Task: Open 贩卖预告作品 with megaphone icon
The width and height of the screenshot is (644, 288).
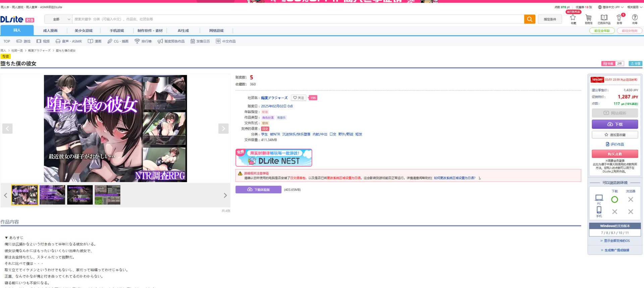Action: (171, 41)
